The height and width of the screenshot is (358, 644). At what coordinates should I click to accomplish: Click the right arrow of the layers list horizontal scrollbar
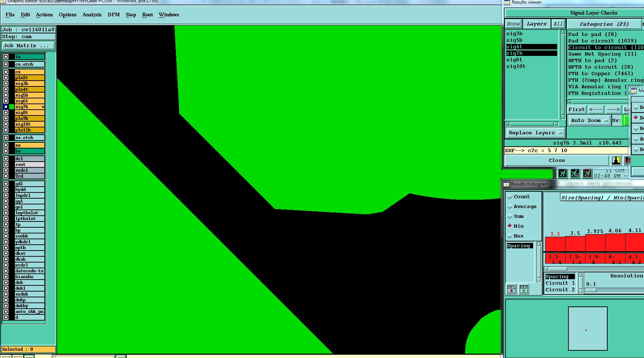(556, 124)
